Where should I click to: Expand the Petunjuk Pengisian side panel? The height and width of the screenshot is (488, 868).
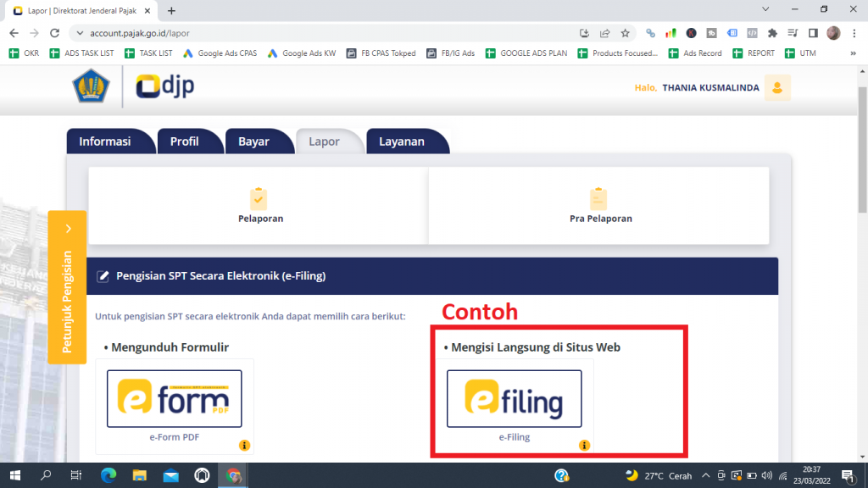pos(67,288)
